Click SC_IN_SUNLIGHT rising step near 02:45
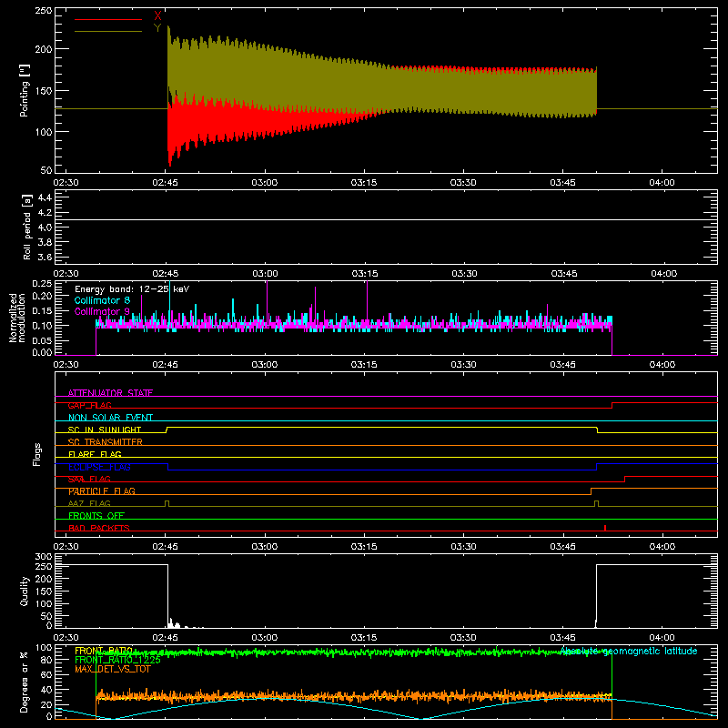This screenshot has width=728, height=728. tap(167, 430)
